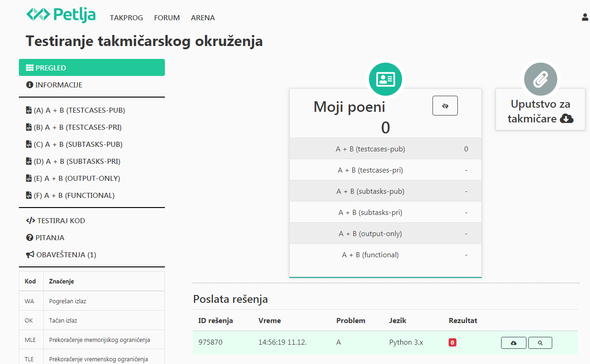The image size is (590, 364).
Task: Open TESTIRAJ KOD page
Action: (56, 221)
